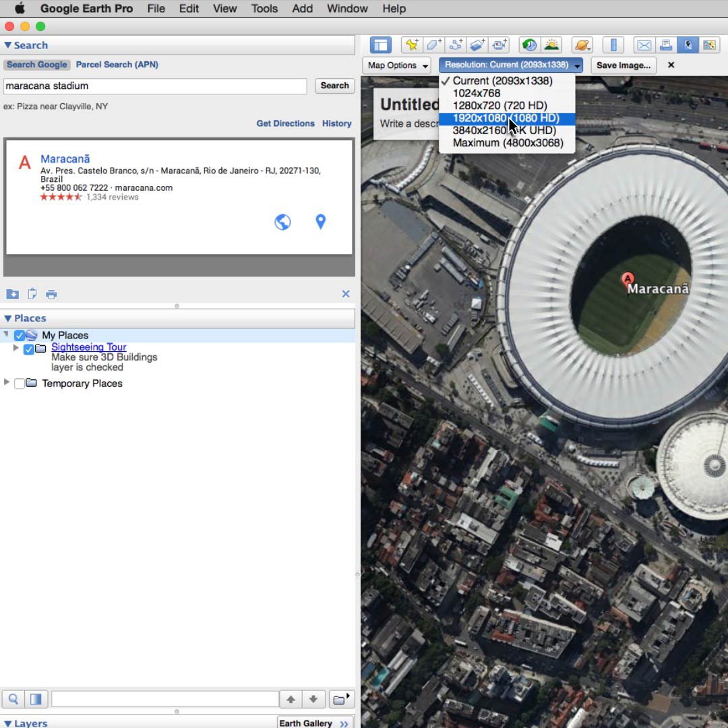Screen dimensions: 728x728
Task: Switch to Search Google tab
Action: tap(36, 65)
